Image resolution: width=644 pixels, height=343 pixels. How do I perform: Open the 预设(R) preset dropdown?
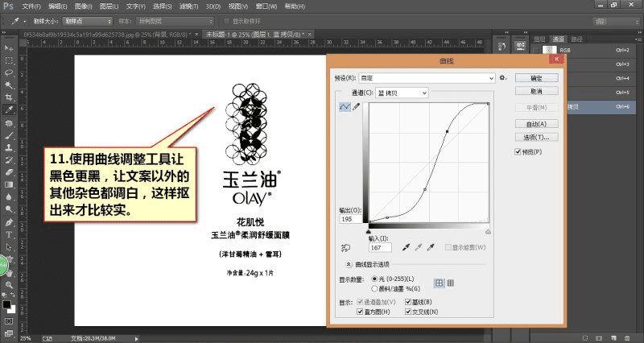(426, 78)
